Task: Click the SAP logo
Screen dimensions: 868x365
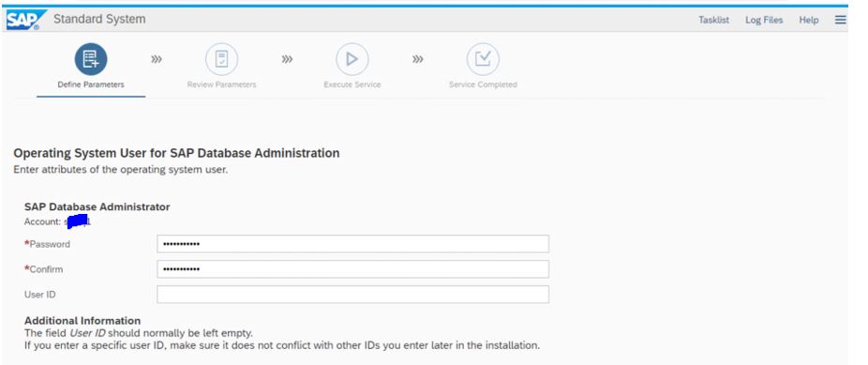Action: click(25, 20)
